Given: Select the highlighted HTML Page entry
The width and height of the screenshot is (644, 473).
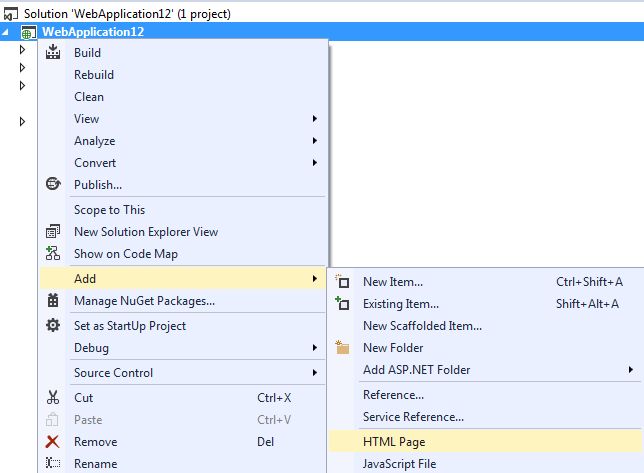Looking at the screenshot, I should [x=485, y=441].
